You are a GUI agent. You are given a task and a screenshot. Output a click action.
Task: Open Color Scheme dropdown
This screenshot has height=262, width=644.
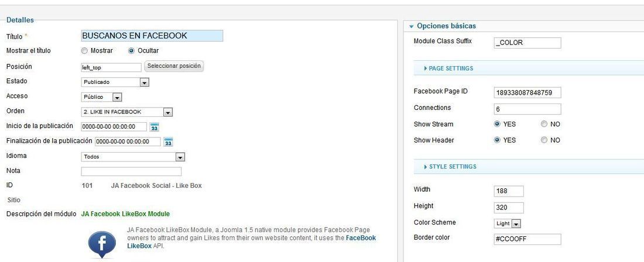pyautogui.click(x=508, y=224)
